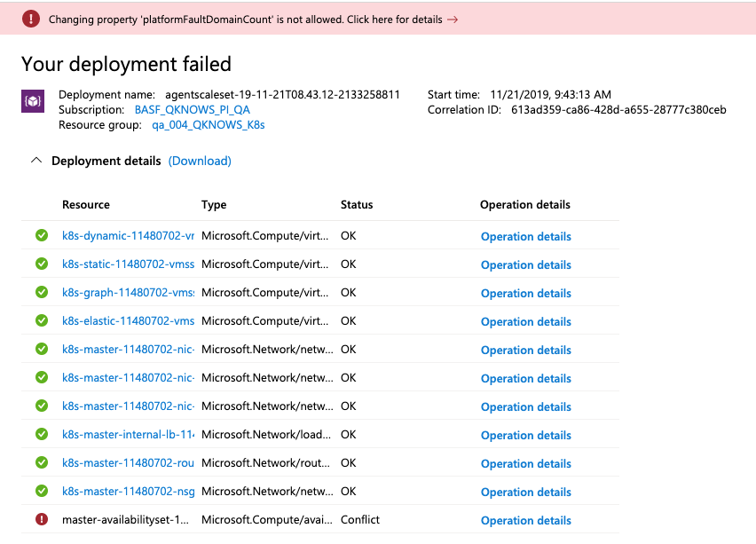Open the qa_004_QKNOWS_K8s resource group
Image resolution: width=756 pixels, height=544 pixels.
coord(209,125)
